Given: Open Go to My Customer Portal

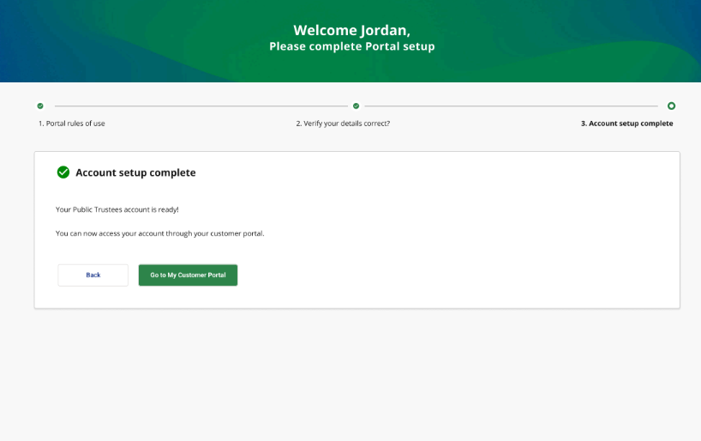Looking at the screenshot, I should point(188,275).
